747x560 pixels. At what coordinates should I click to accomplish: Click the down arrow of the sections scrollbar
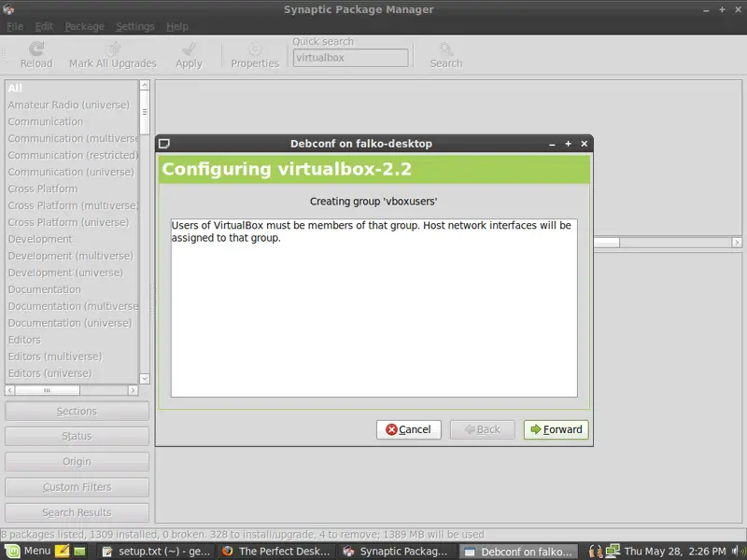[x=145, y=379]
